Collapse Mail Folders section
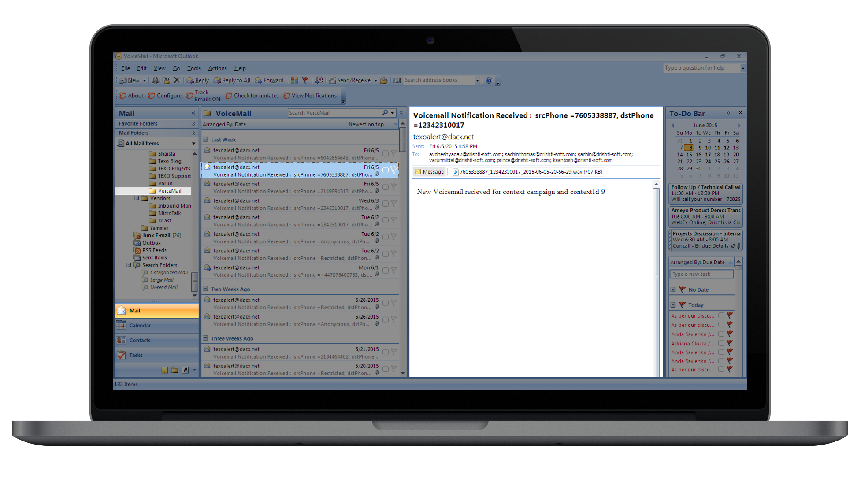This screenshot has width=861, height=504. point(193,133)
